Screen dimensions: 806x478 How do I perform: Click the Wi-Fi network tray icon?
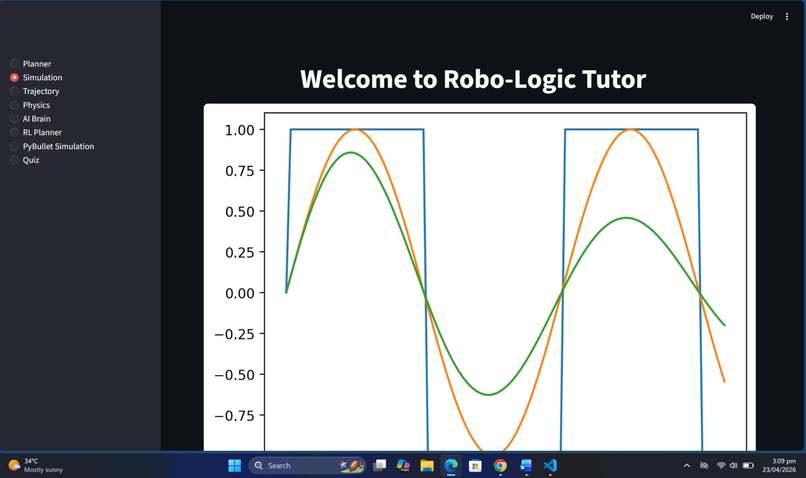tap(721, 466)
